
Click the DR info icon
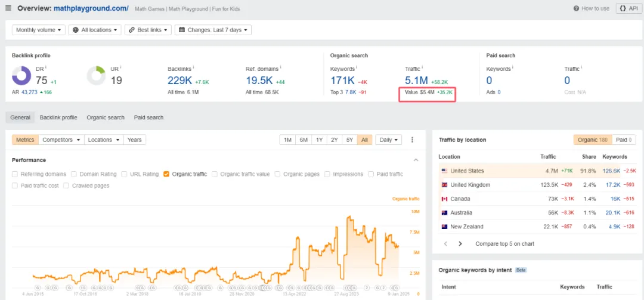tap(45, 68)
